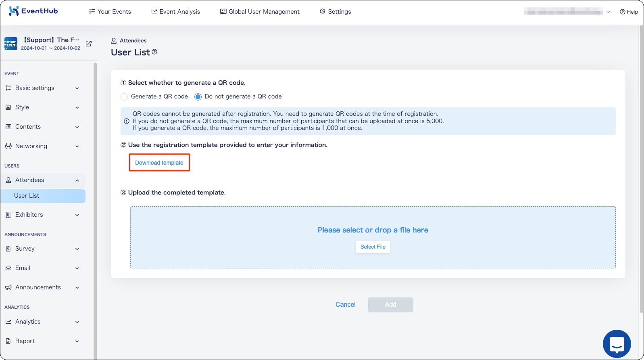This screenshot has width=644, height=360.
Task: Click the EventHub logo
Action: click(33, 11)
